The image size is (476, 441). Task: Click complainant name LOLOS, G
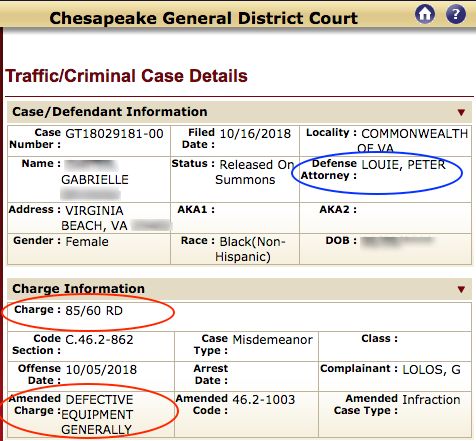tap(431, 369)
